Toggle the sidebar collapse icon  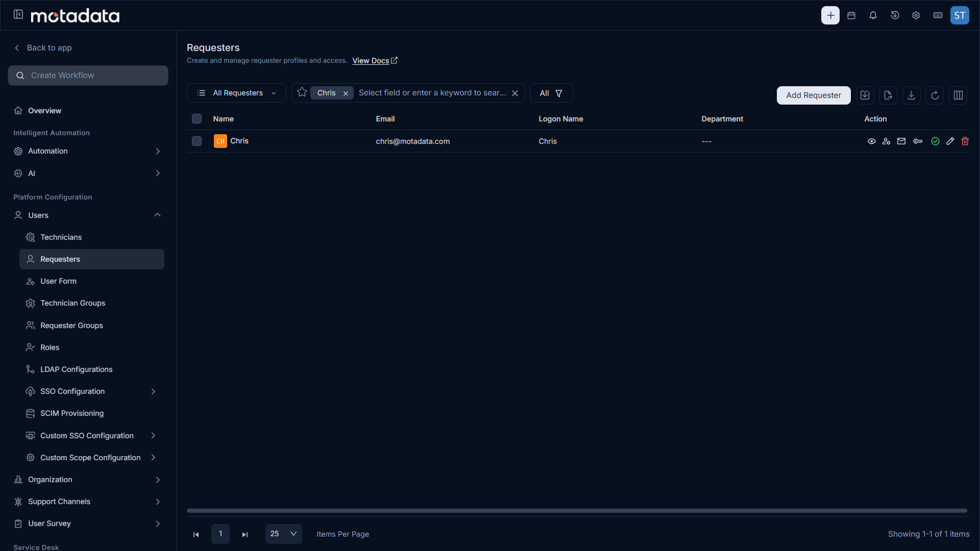click(x=18, y=14)
